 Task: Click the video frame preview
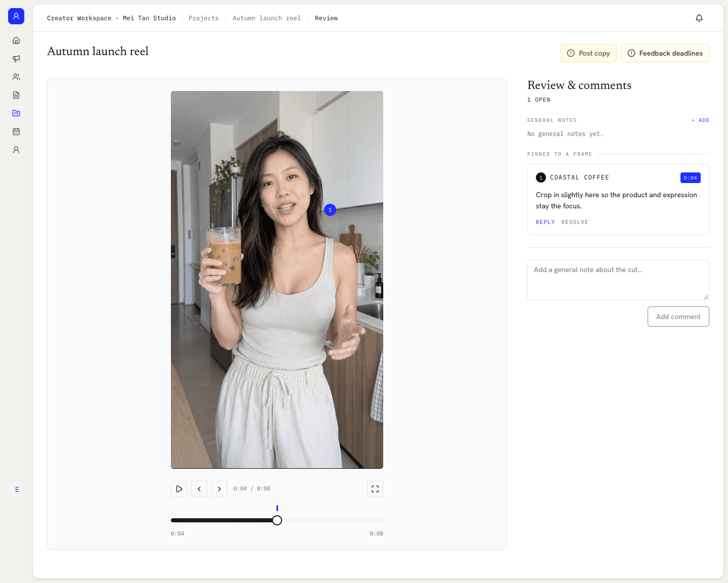click(x=277, y=280)
